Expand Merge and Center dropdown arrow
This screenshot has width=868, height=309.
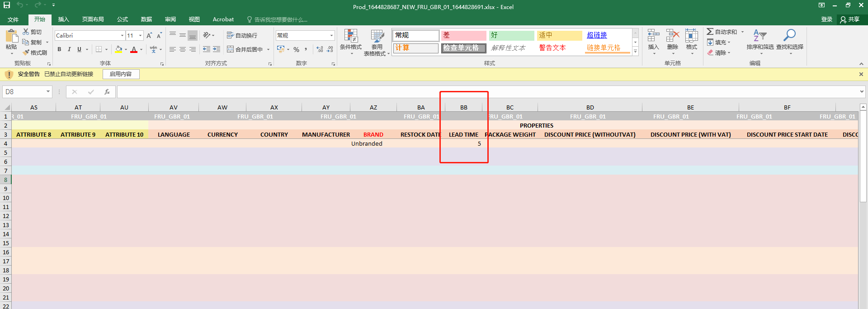[x=268, y=49]
